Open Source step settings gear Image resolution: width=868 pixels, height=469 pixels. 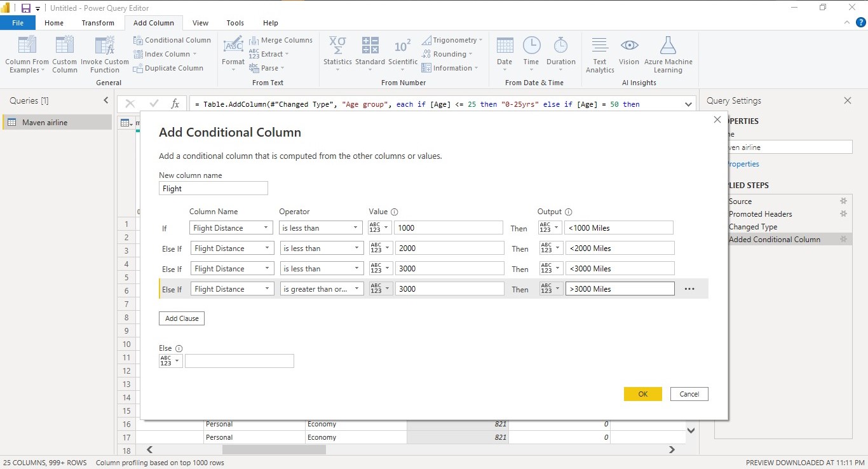[x=844, y=201]
